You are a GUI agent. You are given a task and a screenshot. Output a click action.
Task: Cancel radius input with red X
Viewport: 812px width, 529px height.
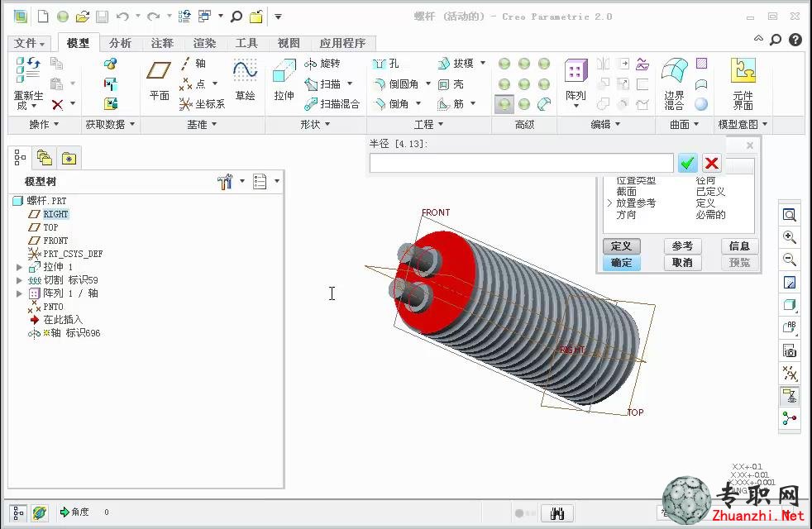(712, 163)
